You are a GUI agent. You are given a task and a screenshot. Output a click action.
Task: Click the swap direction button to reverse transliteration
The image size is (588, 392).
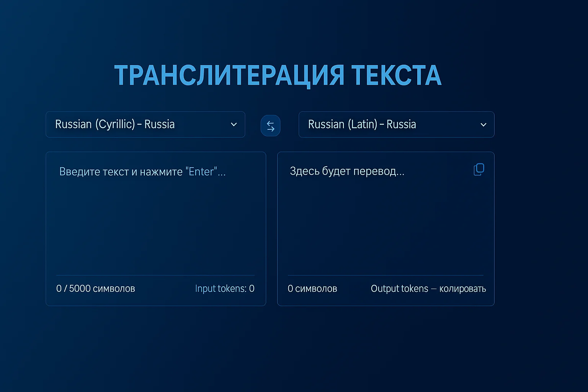(271, 125)
